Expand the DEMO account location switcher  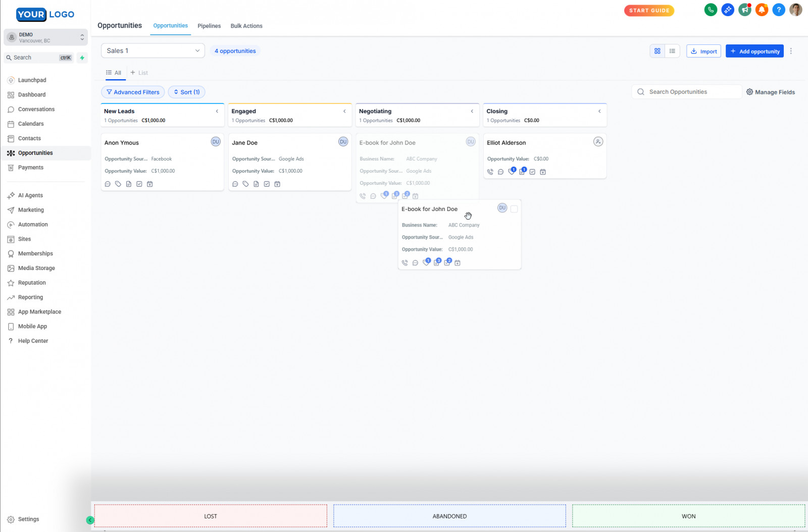[45, 37]
